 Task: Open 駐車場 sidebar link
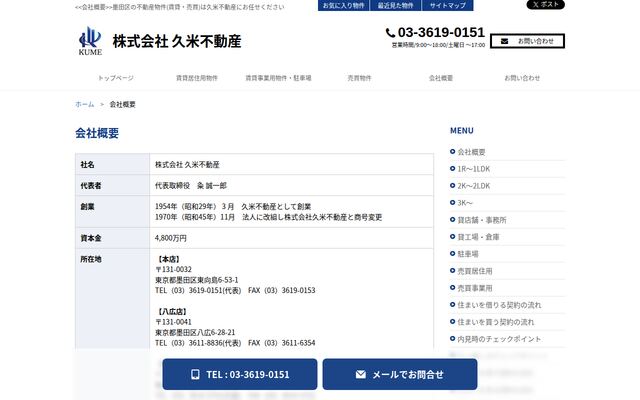468,254
